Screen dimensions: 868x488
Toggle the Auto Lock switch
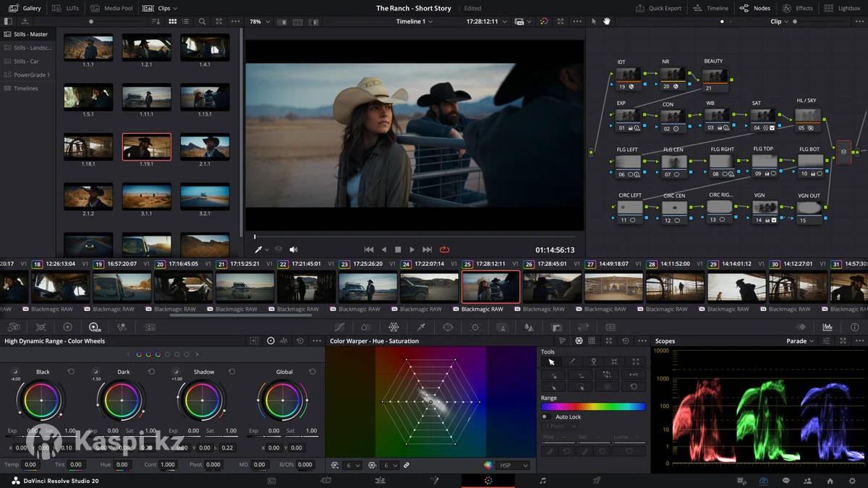coord(546,417)
